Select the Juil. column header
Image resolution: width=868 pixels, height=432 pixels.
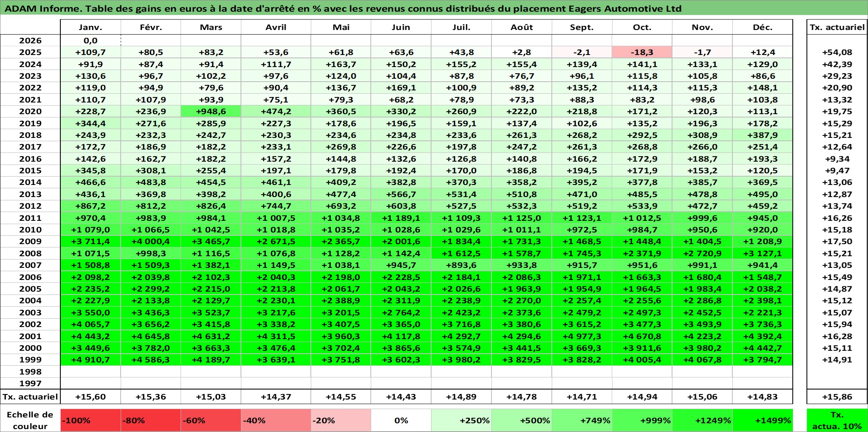coord(461,27)
